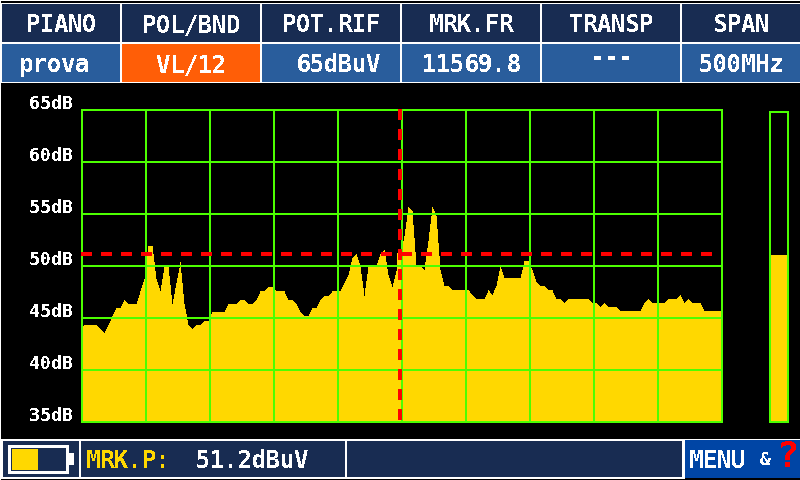Click the 60dB axis label
800x480 pixels.
(51, 155)
